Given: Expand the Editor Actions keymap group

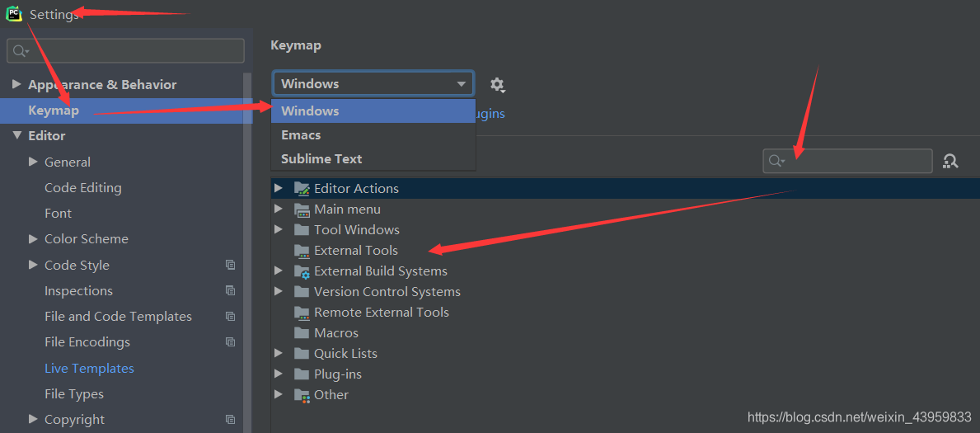Looking at the screenshot, I should 278,188.
